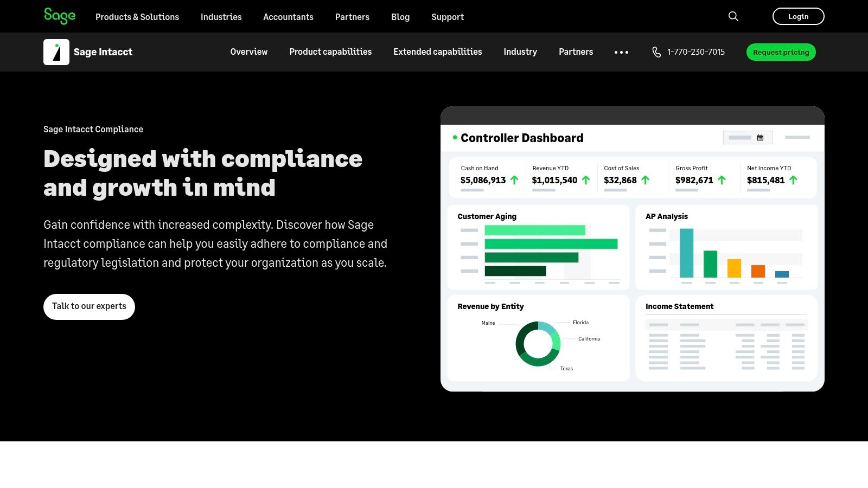Click the teal bar in AP Analysis
This screenshot has width=868, height=488.
686,253
